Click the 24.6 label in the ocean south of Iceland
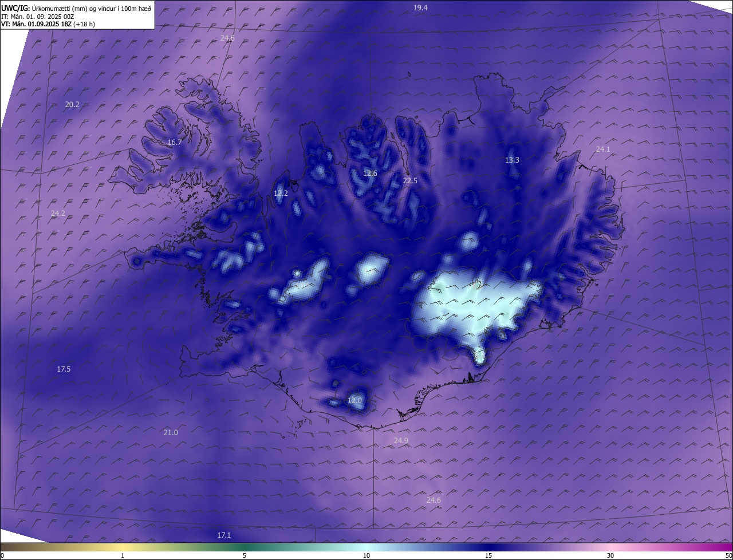 [x=434, y=500]
